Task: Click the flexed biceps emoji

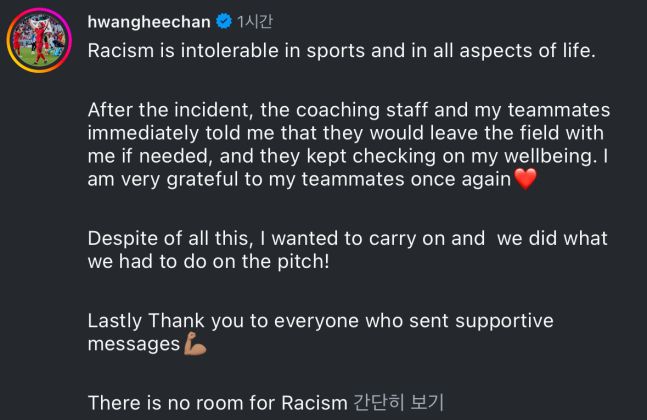Action: pos(194,345)
